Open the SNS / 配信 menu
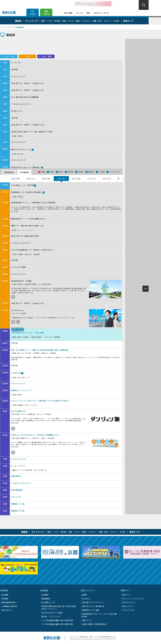Screen dimensions: 161x644 coord(68,13)
